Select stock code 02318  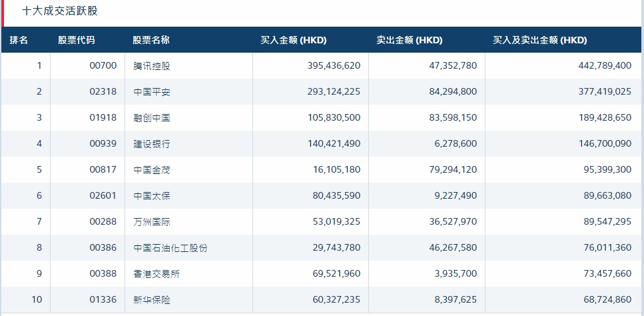(x=103, y=91)
